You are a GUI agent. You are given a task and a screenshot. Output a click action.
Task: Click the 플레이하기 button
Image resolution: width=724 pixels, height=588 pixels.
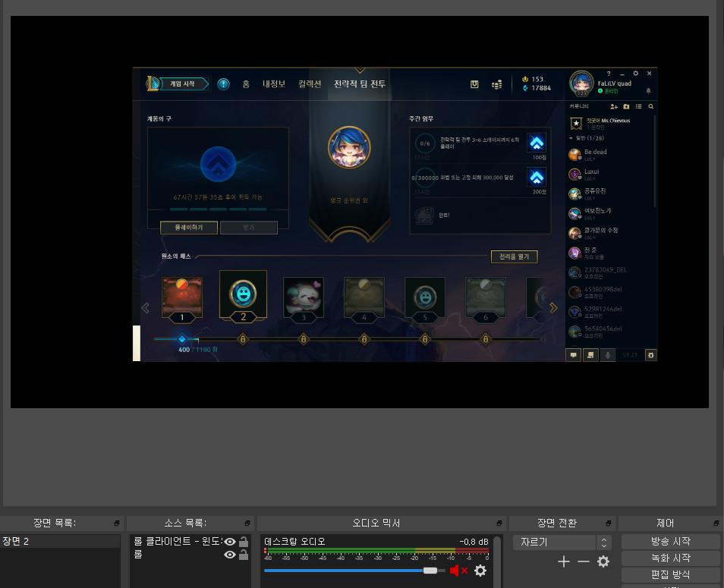189,228
